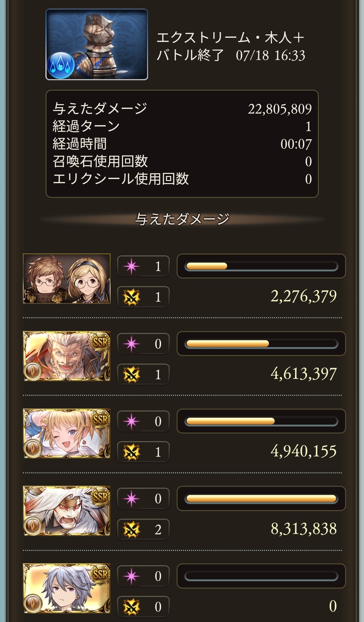Tap pink skill star beside blonde girl

tap(131, 421)
